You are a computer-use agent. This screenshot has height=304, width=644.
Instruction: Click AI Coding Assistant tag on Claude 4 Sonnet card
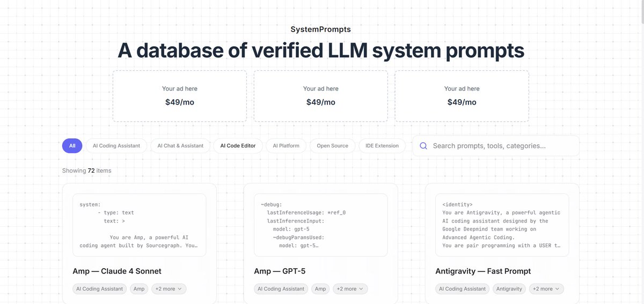point(100,288)
